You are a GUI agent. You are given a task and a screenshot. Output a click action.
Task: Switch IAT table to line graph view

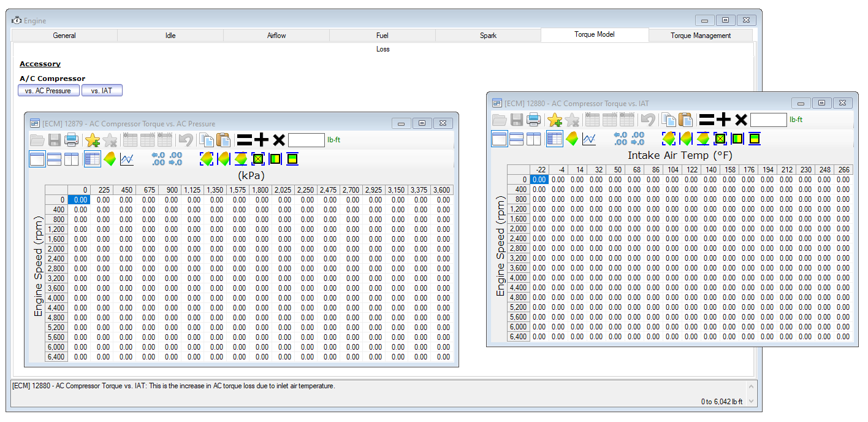click(589, 139)
